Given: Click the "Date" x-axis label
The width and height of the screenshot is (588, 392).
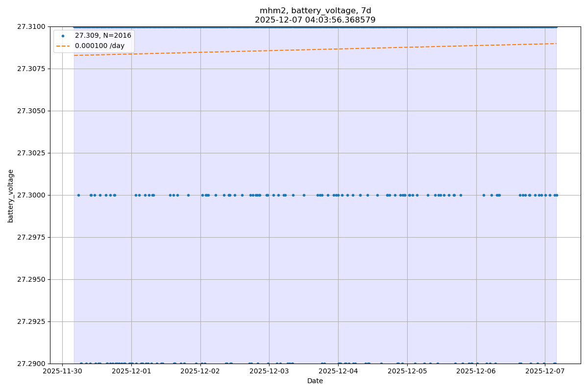Looking at the screenshot, I should 315,381.
